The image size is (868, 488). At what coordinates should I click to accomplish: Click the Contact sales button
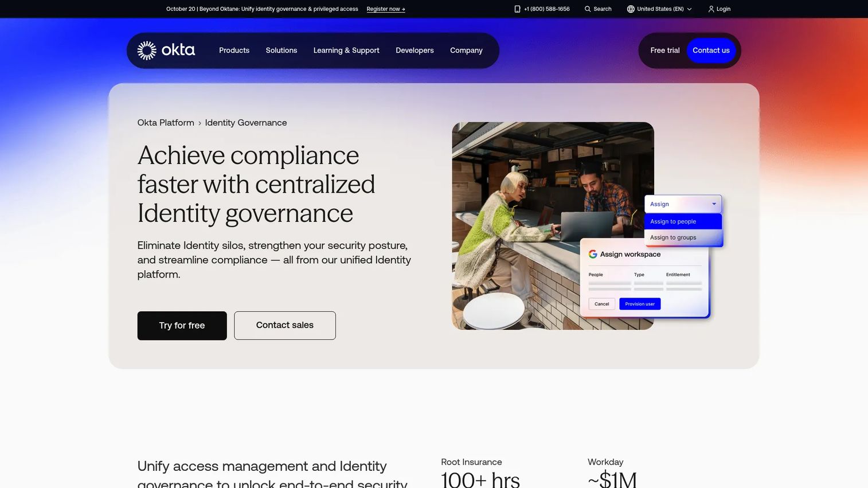(285, 326)
